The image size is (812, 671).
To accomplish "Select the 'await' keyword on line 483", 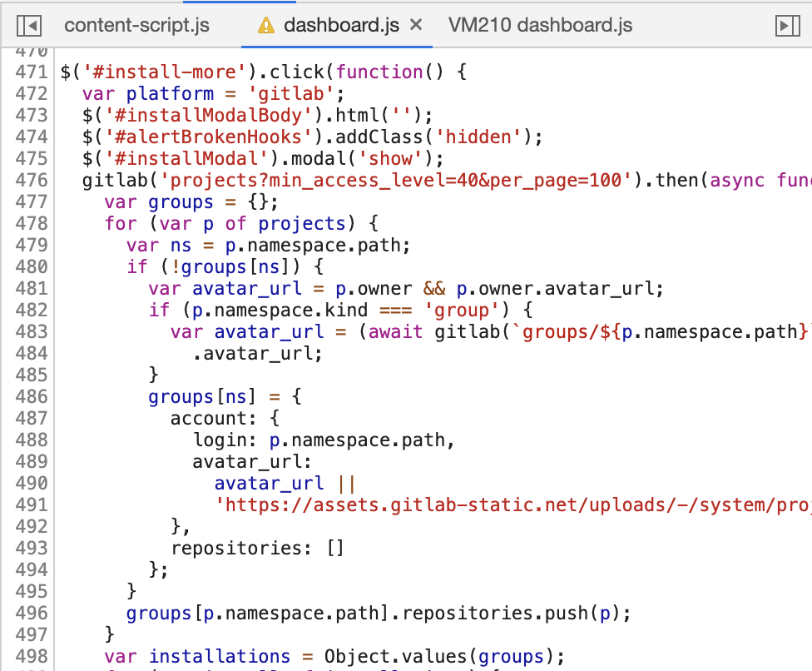I will click(x=396, y=331).
